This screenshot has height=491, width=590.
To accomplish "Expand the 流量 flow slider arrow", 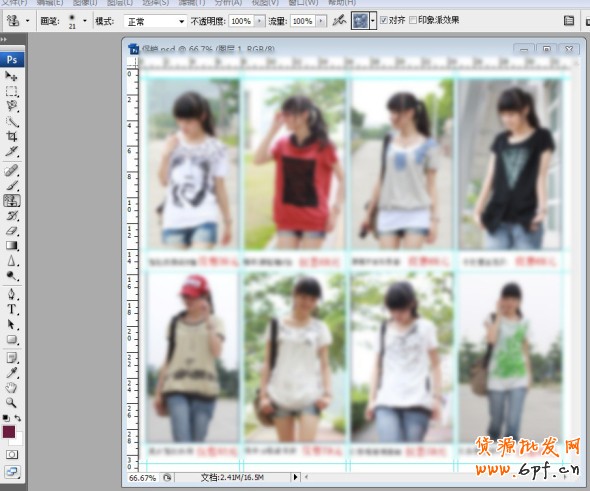I will click(321, 21).
